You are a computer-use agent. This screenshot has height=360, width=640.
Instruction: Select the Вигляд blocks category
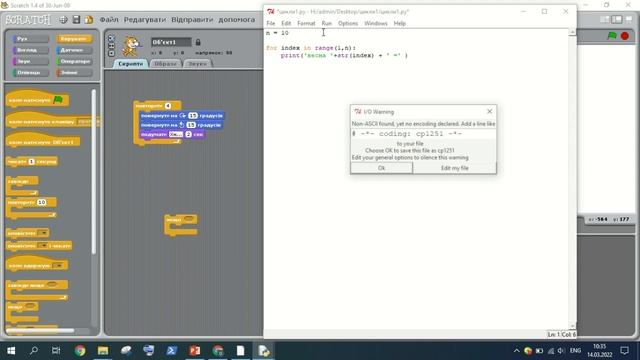point(30,50)
